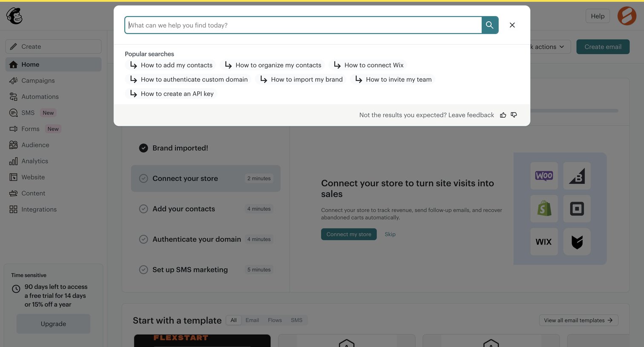Search How to create an API key
The height and width of the screenshot is (347, 644).
pyautogui.click(x=172, y=94)
